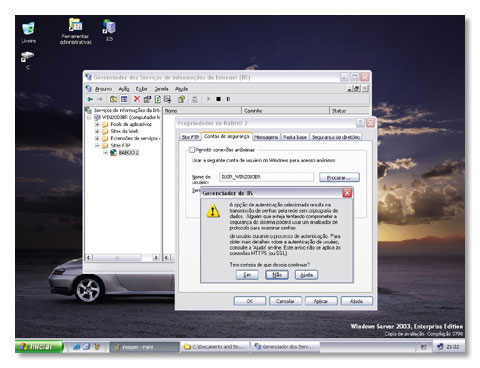Toggle the show/hide console tree icon
The image size is (480, 368).
click(124, 99)
